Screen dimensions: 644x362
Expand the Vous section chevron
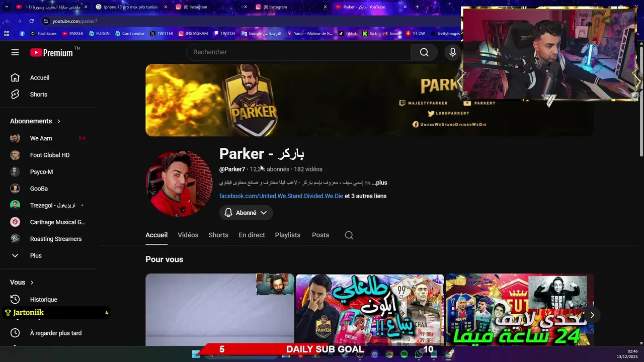tap(32, 283)
